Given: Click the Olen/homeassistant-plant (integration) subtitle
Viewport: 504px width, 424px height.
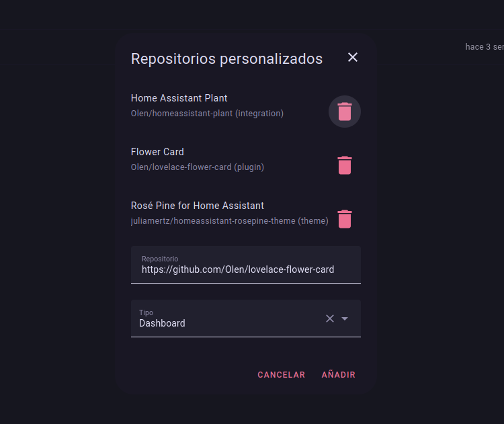Looking at the screenshot, I should tap(207, 114).
